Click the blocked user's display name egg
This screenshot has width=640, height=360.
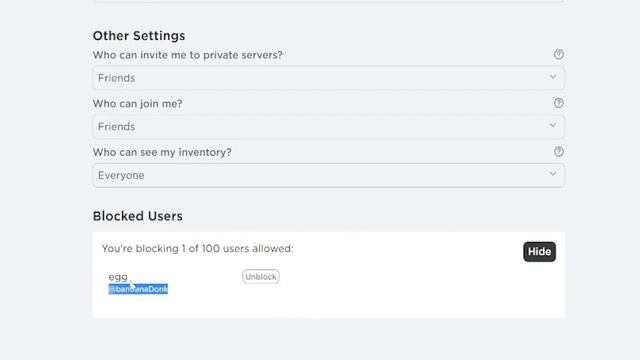[x=118, y=277]
